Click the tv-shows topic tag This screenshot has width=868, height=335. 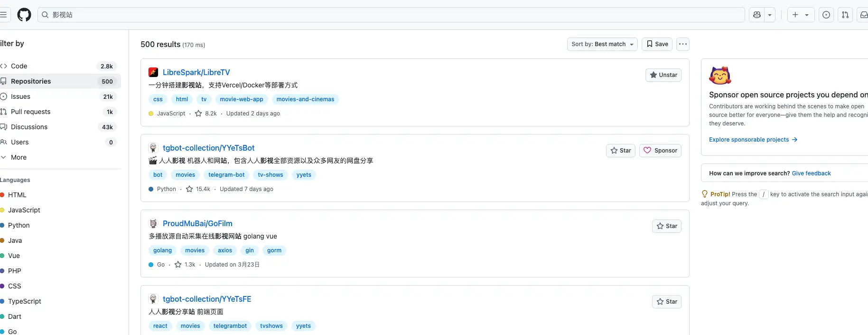271,175
